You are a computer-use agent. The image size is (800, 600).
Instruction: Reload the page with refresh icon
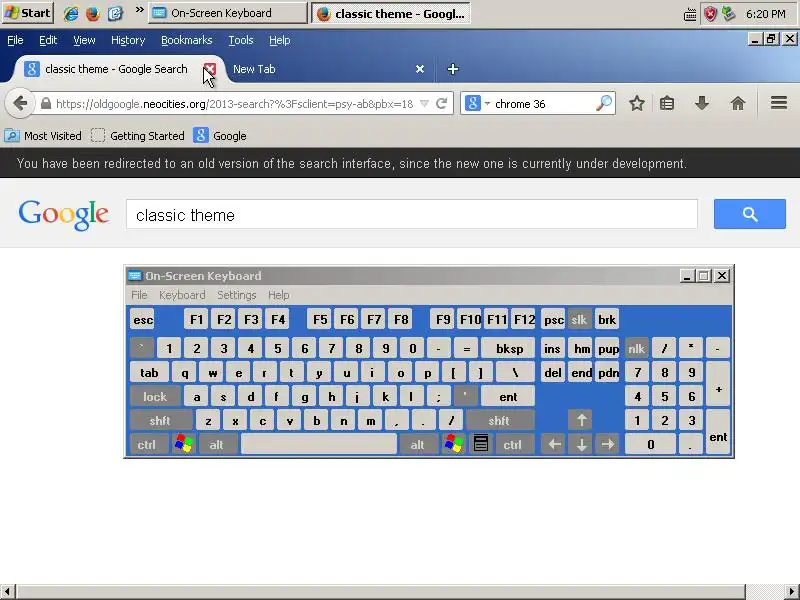(442, 104)
